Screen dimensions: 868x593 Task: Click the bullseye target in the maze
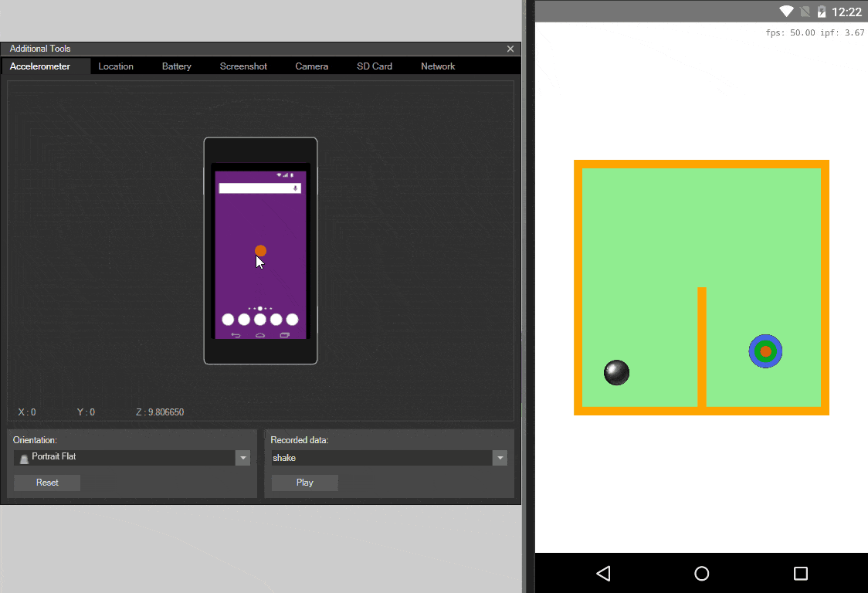pyautogui.click(x=765, y=351)
